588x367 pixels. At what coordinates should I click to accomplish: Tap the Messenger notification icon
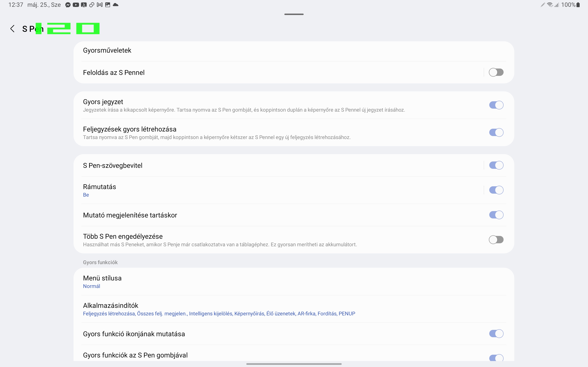click(68, 5)
